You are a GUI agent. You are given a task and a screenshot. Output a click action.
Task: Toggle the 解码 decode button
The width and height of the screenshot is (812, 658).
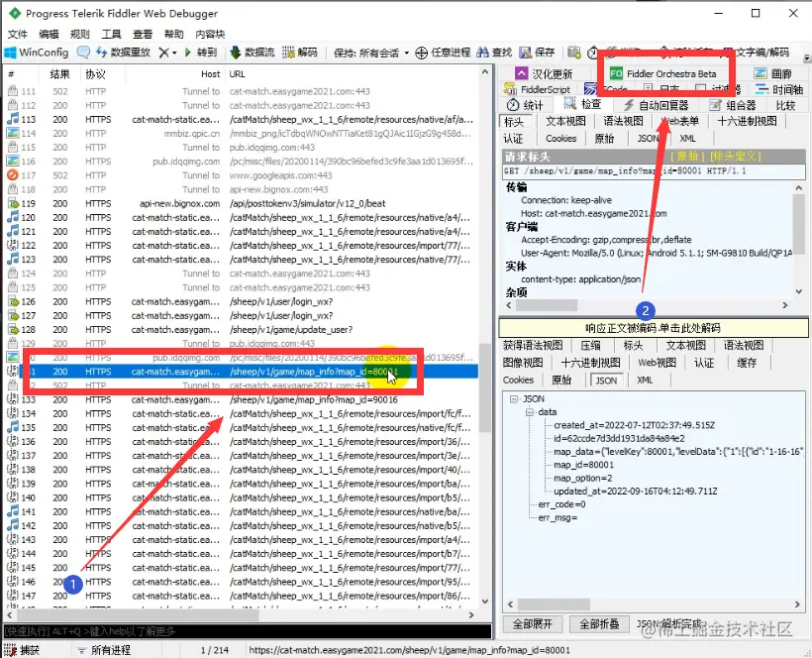[x=300, y=53]
